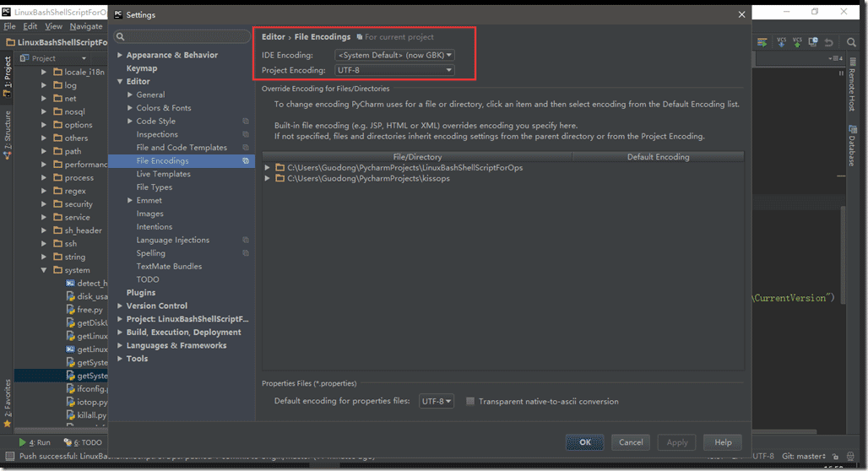The height and width of the screenshot is (471, 868).
Task: Select the Intentions settings item
Action: [x=154, y=226]
